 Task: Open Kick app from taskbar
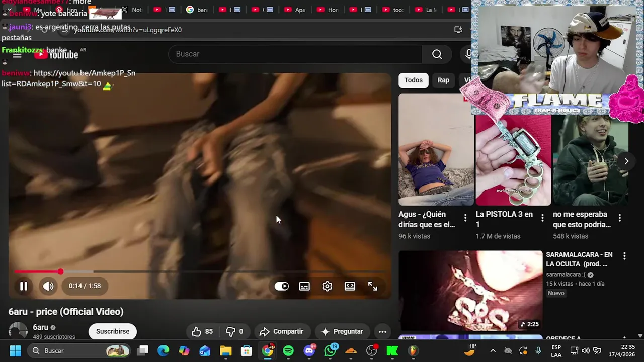coord(392,351)
